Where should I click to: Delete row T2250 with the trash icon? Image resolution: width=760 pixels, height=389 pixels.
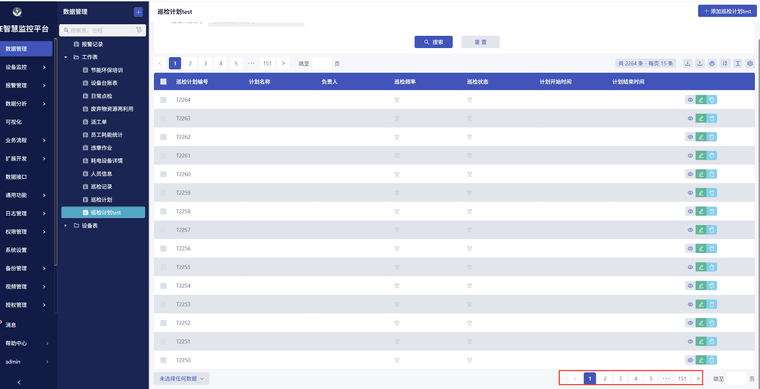click(x=712, y=360)
